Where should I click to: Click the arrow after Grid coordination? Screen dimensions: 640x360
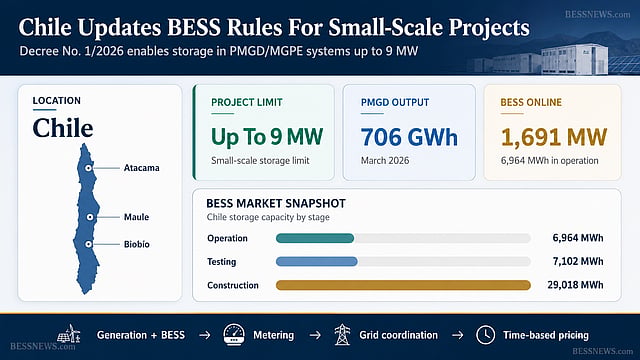tap(458, 335)
